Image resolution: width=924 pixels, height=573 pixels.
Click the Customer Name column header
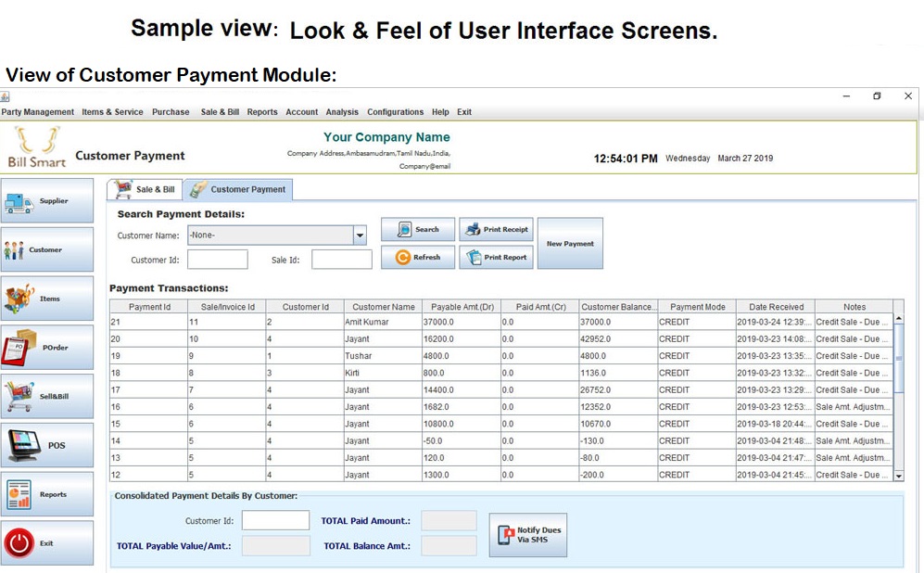click(x=384, y=307)
